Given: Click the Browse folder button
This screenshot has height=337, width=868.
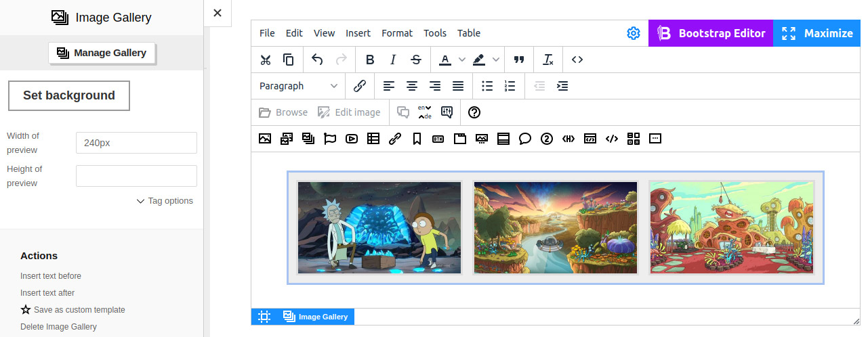Looking at the screenshot, I should [x=283, y=112].
